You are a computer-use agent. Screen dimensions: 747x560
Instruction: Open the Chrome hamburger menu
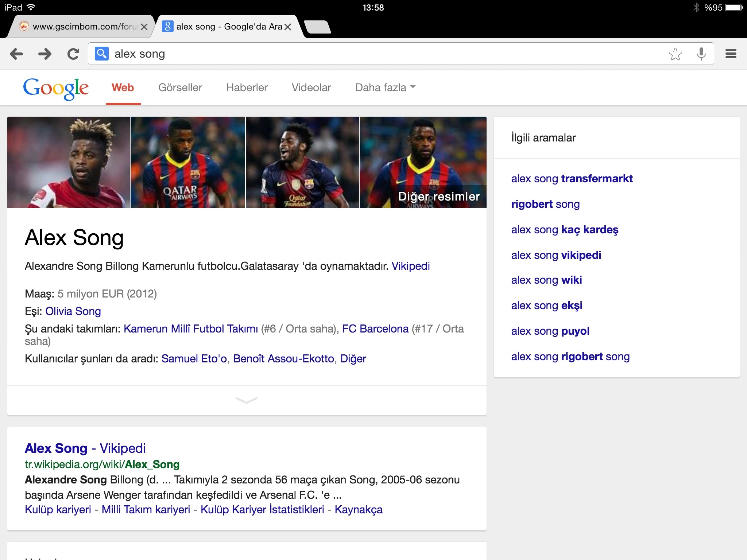pos(731,54)
